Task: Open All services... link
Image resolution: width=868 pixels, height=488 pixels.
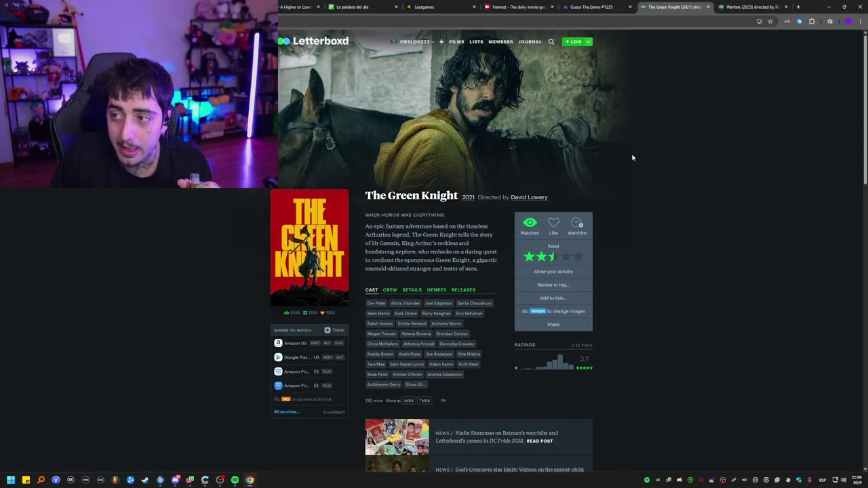Action: [286, 412]
